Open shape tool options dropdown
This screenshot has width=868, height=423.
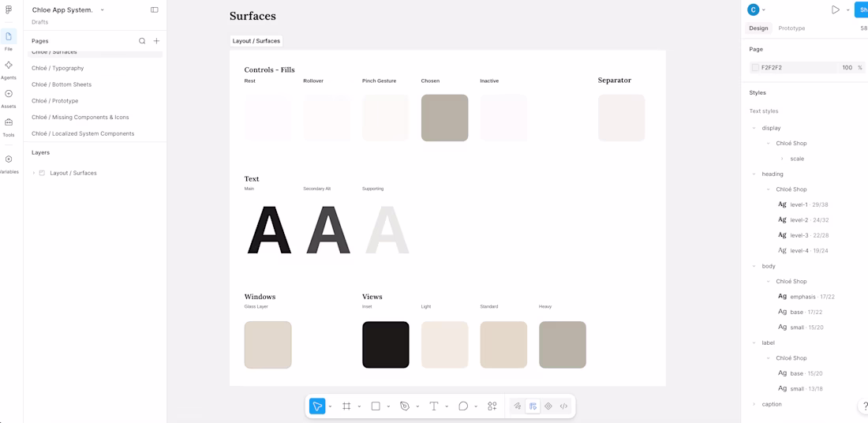(388, 406)
